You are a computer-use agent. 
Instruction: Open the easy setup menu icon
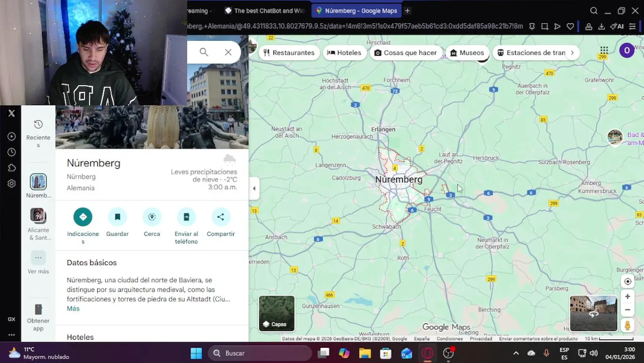[x=632, y=26]
